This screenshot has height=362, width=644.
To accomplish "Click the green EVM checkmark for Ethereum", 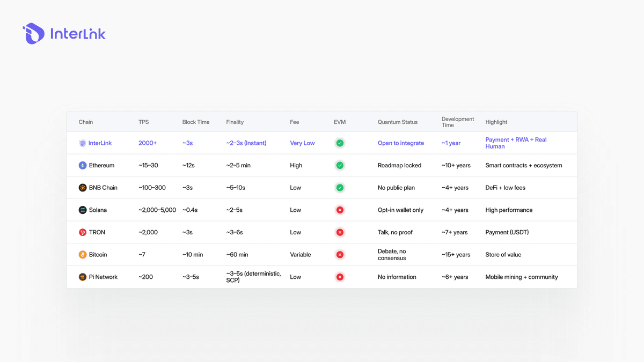I will point(340,166).
